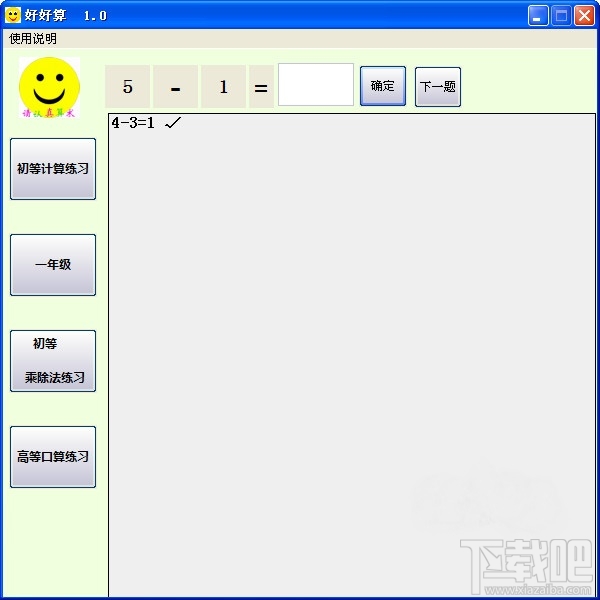Start 初等计算练习 practice

click(53, 169)
